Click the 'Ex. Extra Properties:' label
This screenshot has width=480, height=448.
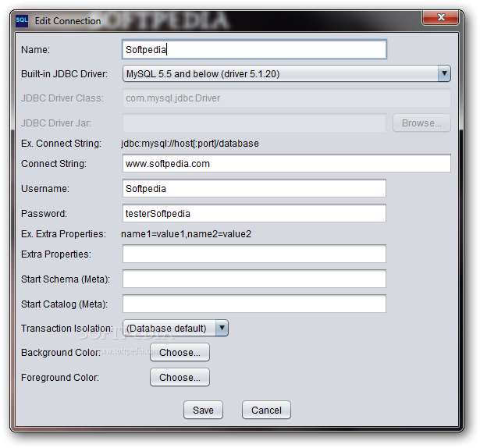click(63, 234)
